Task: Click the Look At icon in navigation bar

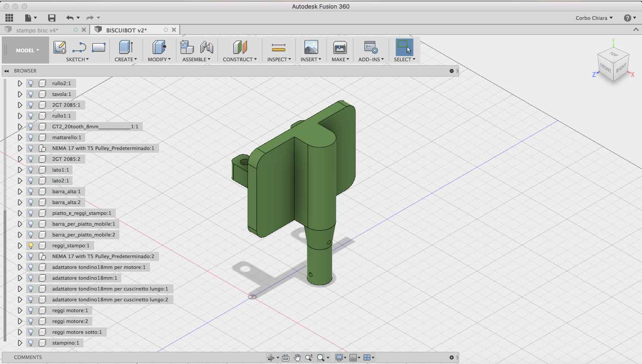Action: (x=286, y=358)
